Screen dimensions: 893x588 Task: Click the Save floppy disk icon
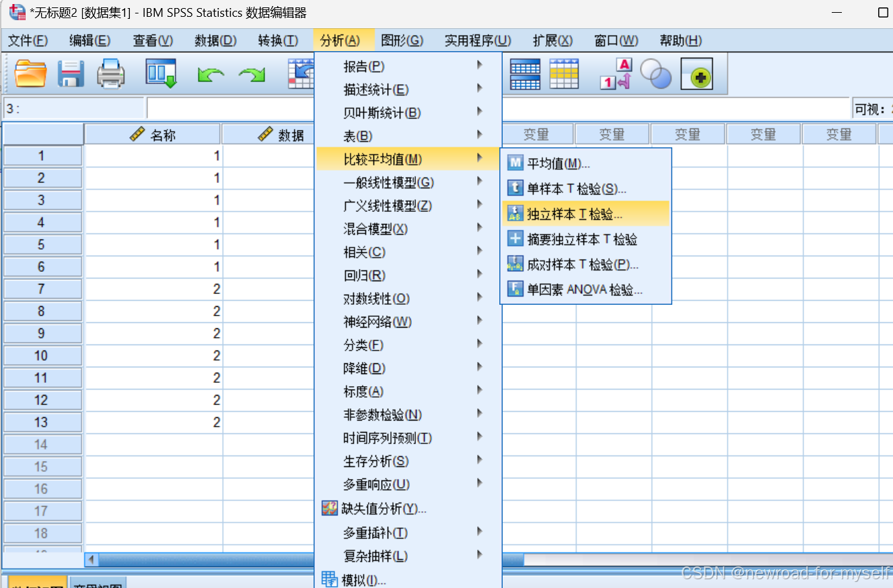pos(71,74)
